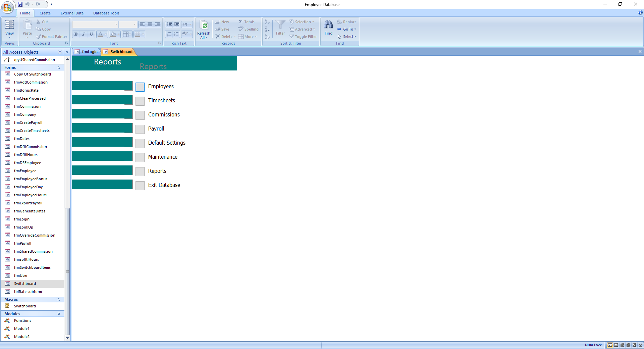Click the Timesheets switchboard button
The image size is (644, 349).
(x=140, y=101)
